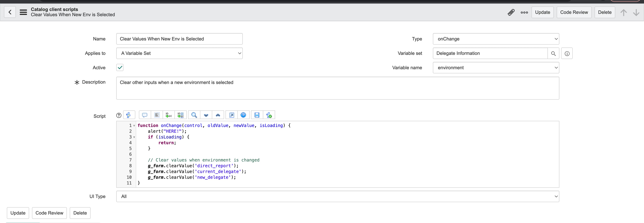644x223 pixels.
Task: Open the form context hamburger menu
Action: (x=23, y=12)
